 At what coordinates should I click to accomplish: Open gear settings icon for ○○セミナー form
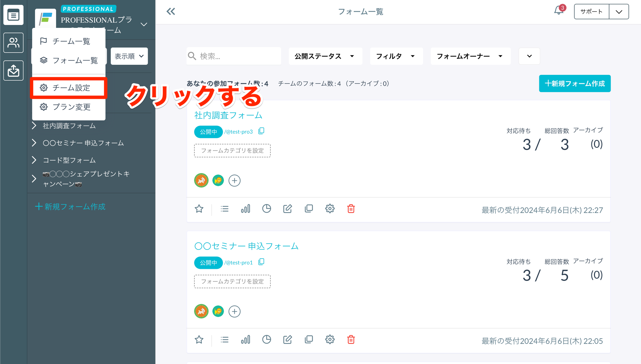tap(330, 340)
